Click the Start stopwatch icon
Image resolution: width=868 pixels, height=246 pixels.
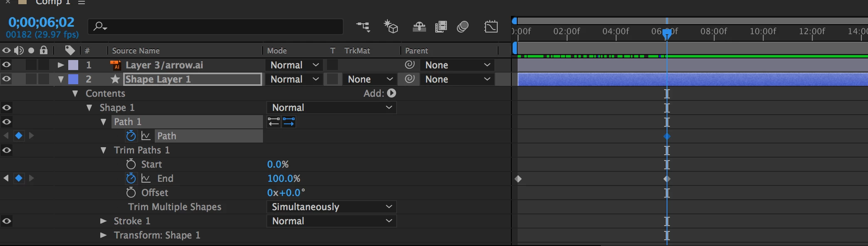click(x=131, y=164)
